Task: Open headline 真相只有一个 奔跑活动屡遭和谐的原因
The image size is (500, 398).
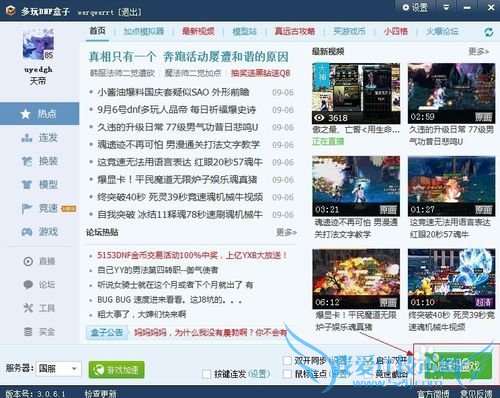Action: 189,57
